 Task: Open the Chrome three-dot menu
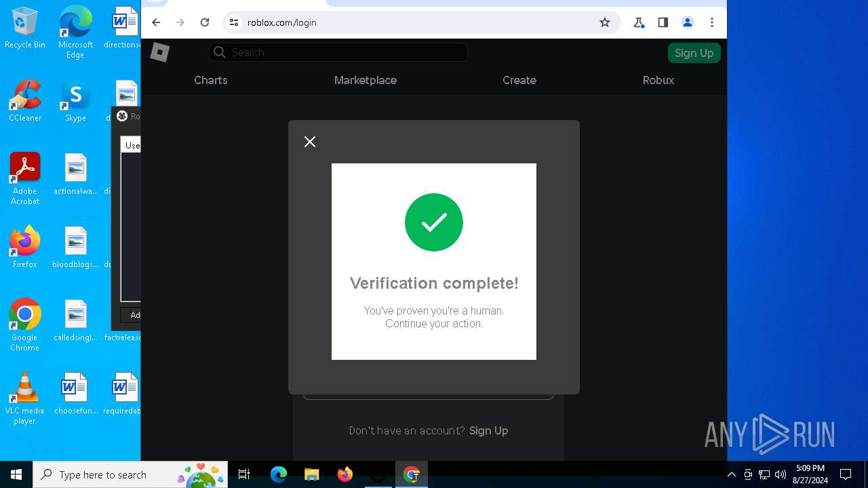click(x=712, y=22)
